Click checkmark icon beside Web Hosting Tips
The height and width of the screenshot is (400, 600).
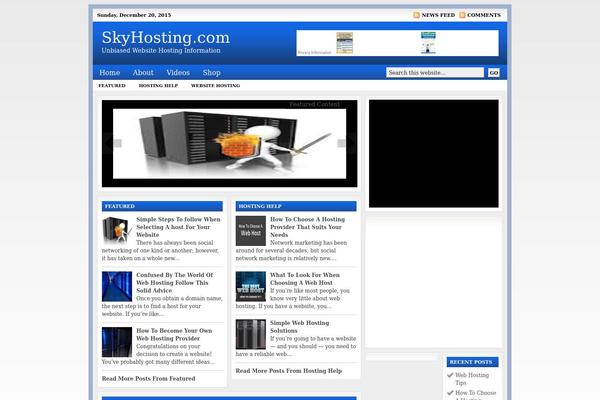[450, 375]
